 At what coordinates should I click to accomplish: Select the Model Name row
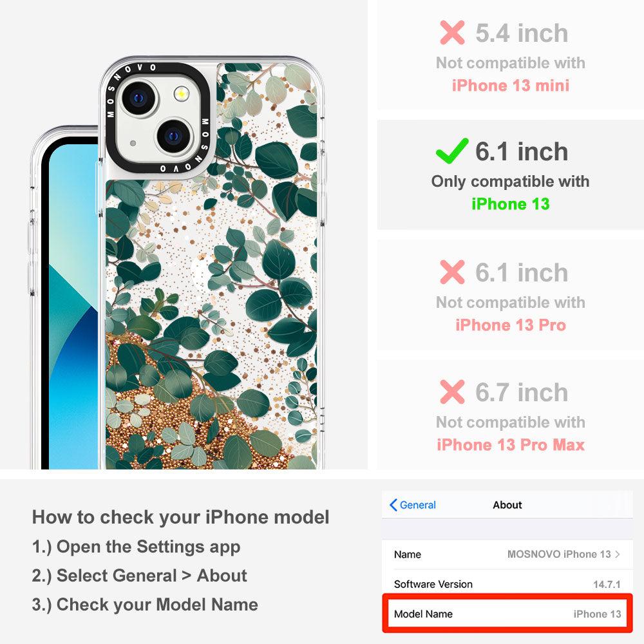[507, 614]
